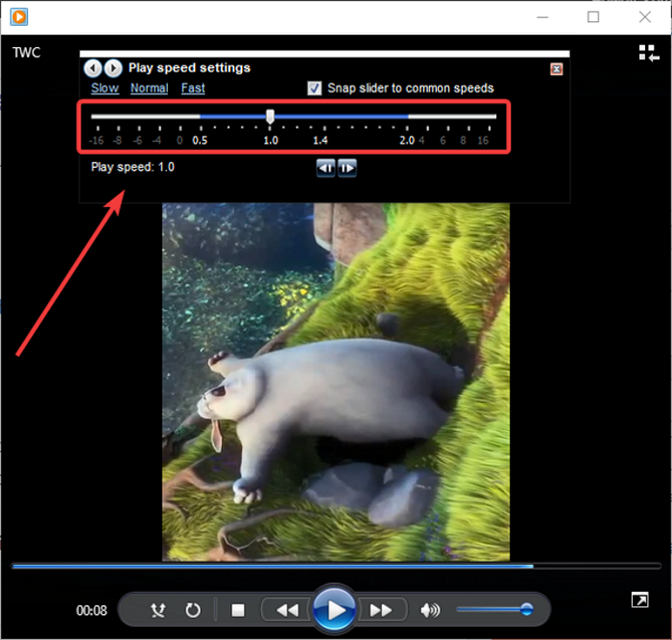Image resolution: width=672 pixels, height=640 pixels.
Task: Click the 00:08 elapsed time display
Action: pos(91,610)
